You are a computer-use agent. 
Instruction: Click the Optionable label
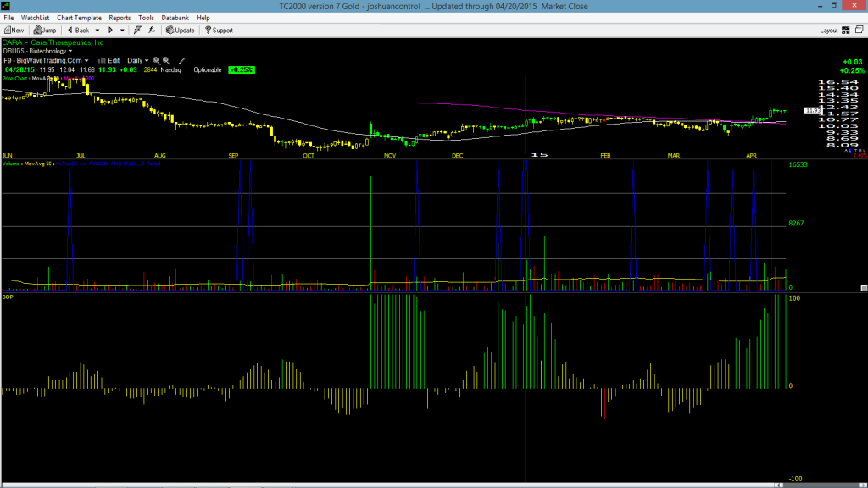(x=208, y=69)
